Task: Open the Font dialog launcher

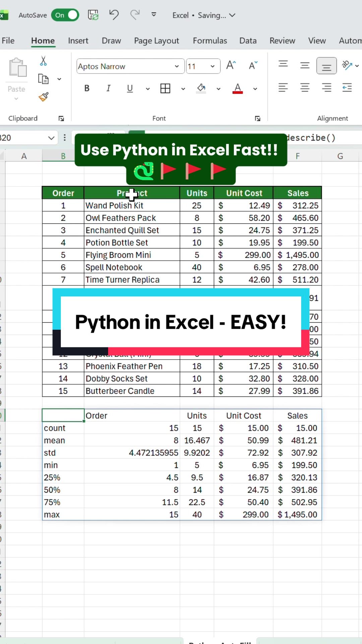Action: coord(257,118)
